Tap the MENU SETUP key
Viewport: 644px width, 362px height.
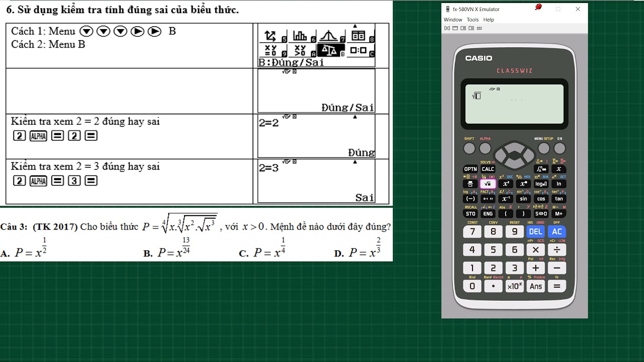coord(544,148)
